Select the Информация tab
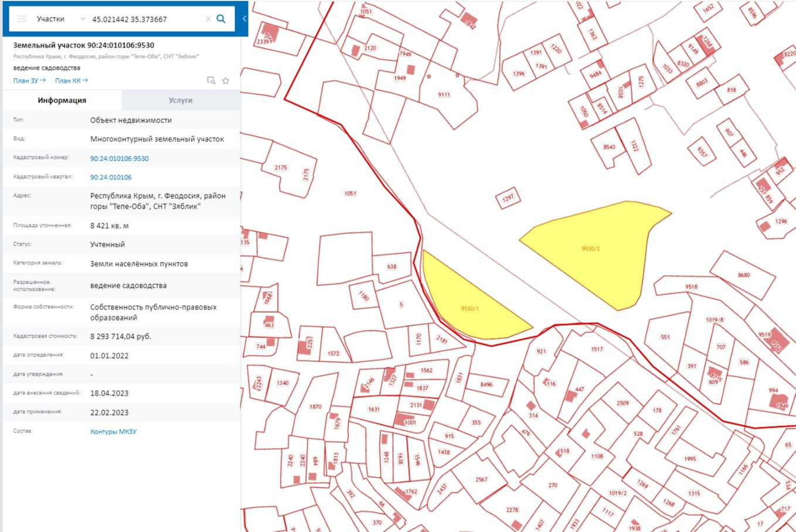 (x=62, y=100)
